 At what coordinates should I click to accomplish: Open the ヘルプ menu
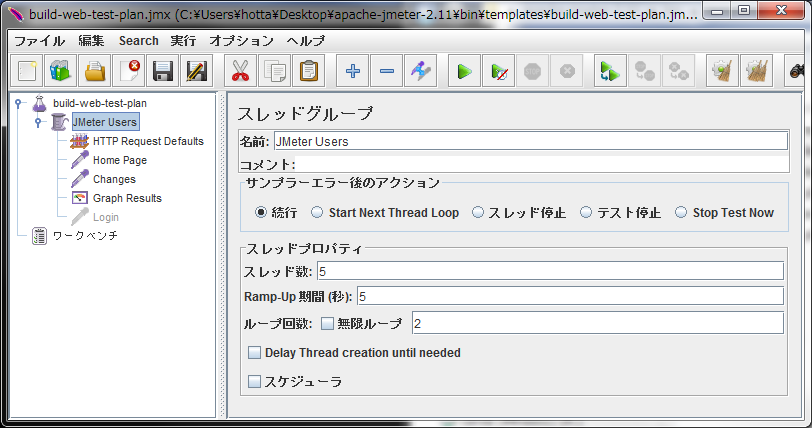pos(306,40)
